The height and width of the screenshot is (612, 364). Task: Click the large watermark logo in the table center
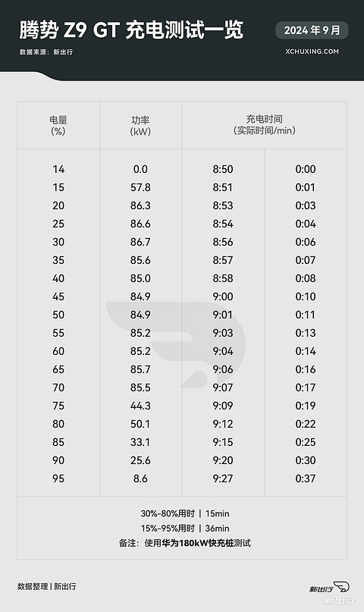pyautogui.click(x=176, y=344)
